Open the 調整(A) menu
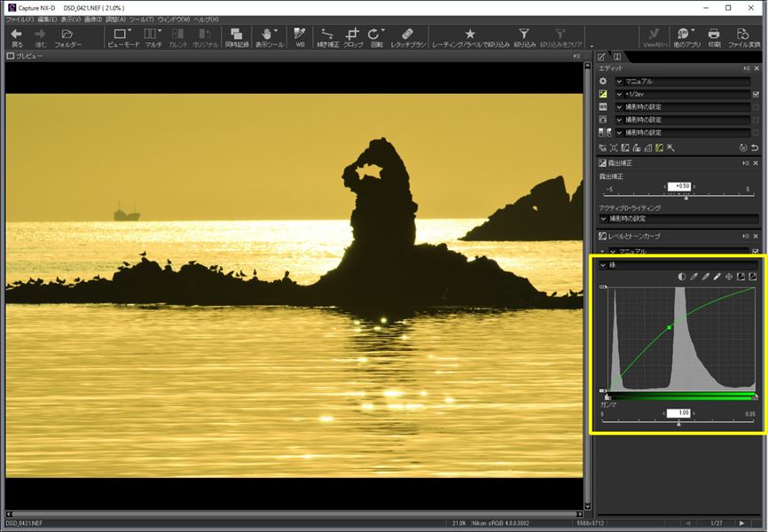 [x=115, y=20]
